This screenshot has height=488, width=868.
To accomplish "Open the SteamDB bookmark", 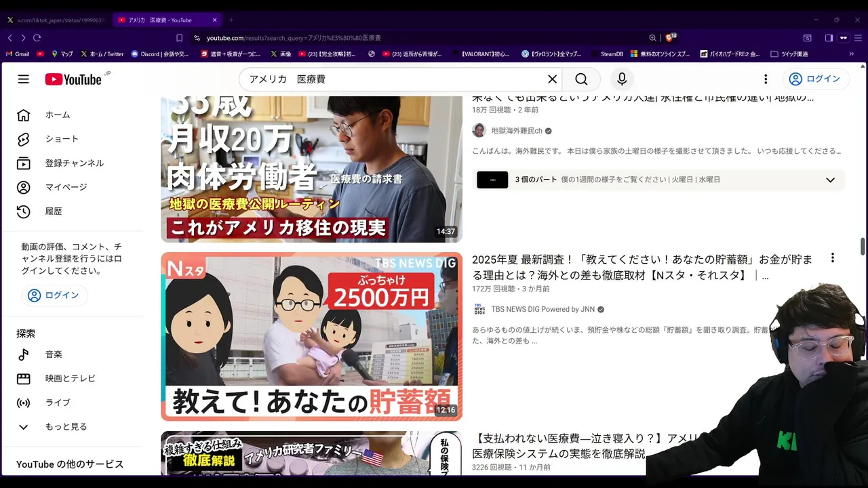I will pyautogui.click(x=606, y=54).
